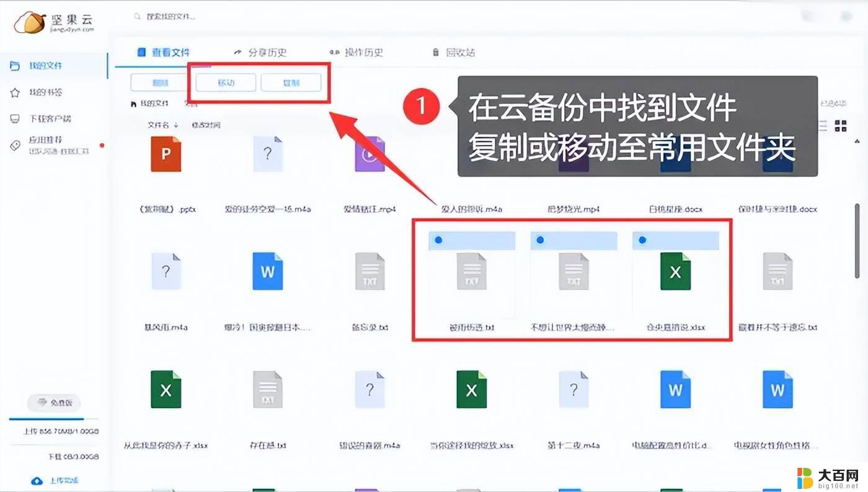This screenshot has height=492, width=868.
Task: Click file name 爱人的型诉.m4a
Action: point(471,209)
